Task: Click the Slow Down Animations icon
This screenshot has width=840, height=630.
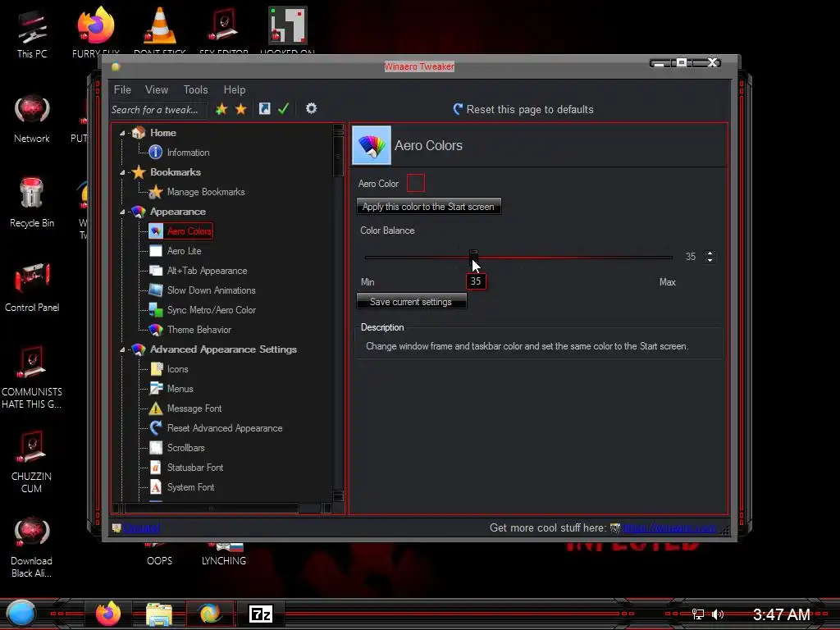Action: click(156, 290)
